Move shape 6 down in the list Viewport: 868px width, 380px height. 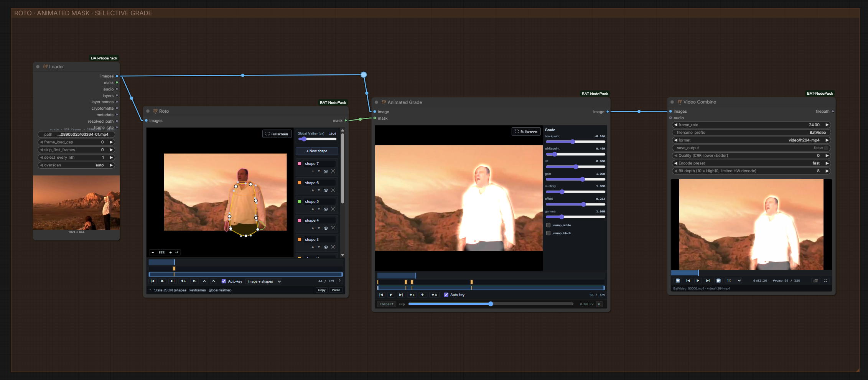pyautogui.click(x=319, y=190)
